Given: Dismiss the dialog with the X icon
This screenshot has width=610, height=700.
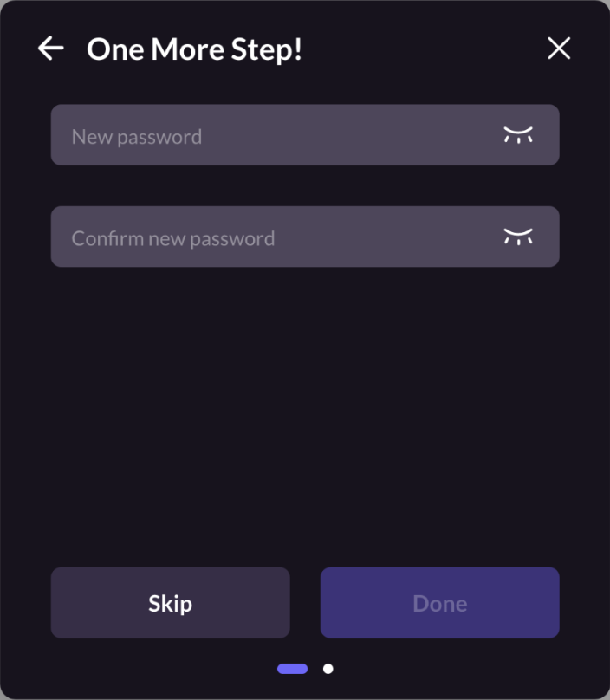Looking at the screenshot, I should pos(559,49).
